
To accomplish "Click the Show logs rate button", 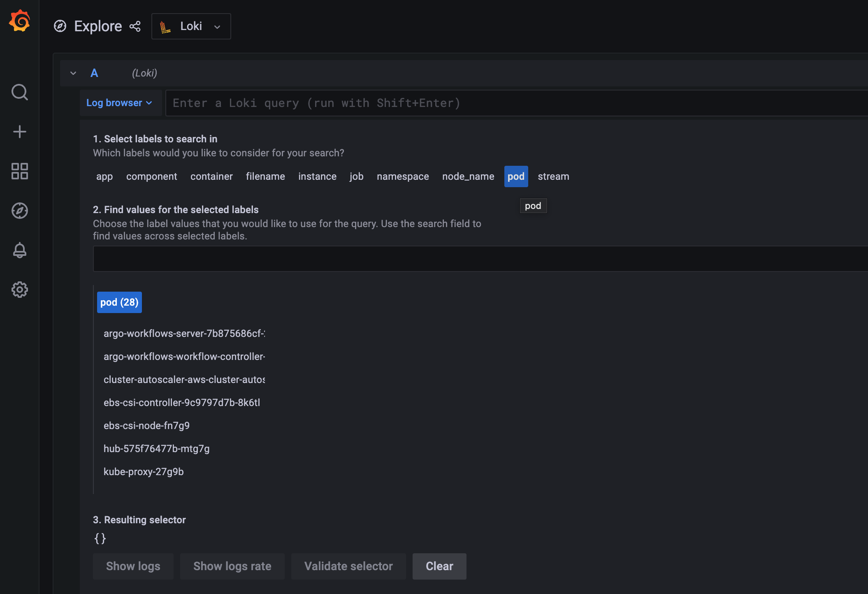I will [x=232, y=566].
